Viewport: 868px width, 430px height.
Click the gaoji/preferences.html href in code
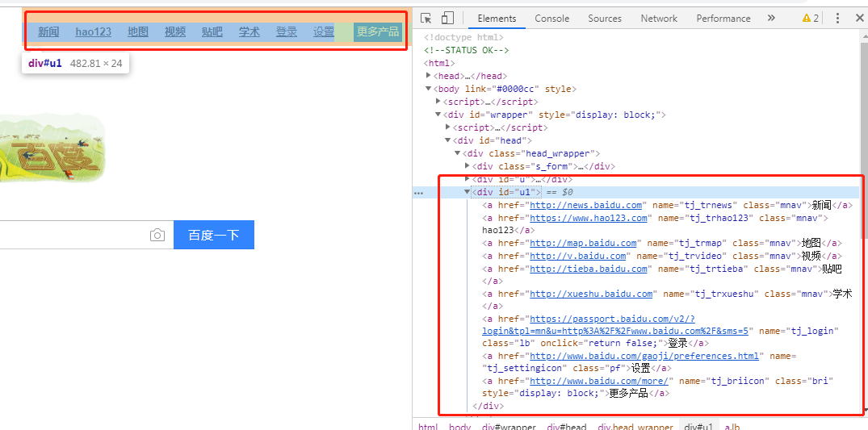[644, 356]
